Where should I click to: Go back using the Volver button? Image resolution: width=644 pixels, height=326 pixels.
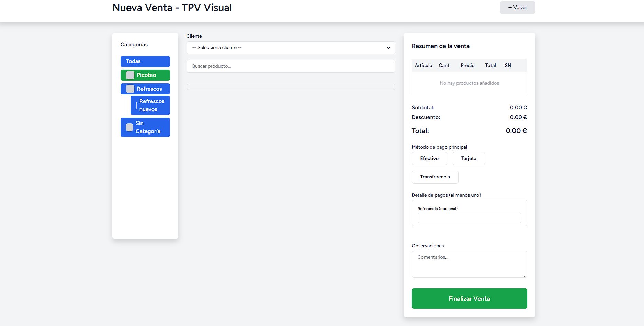click(x=517, y=8)
